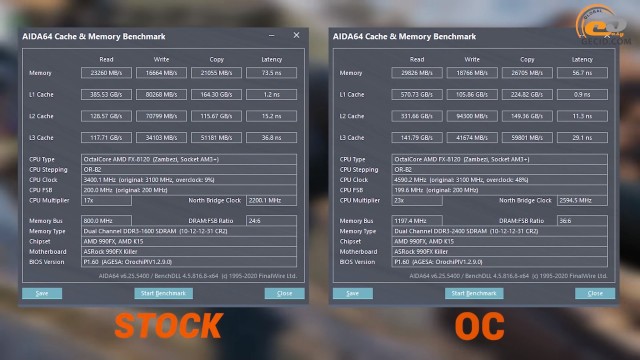Save results in the OC benchmark window

(353, 293)
